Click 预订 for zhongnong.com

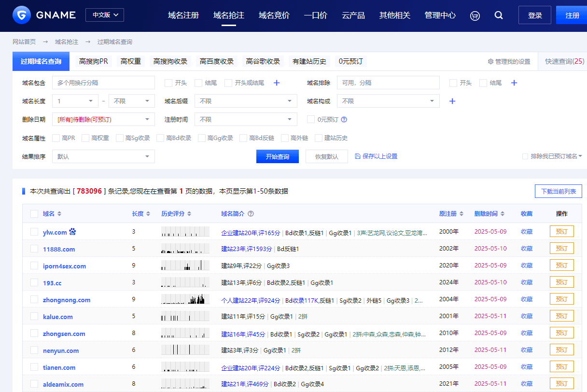[x=561, y=299]
